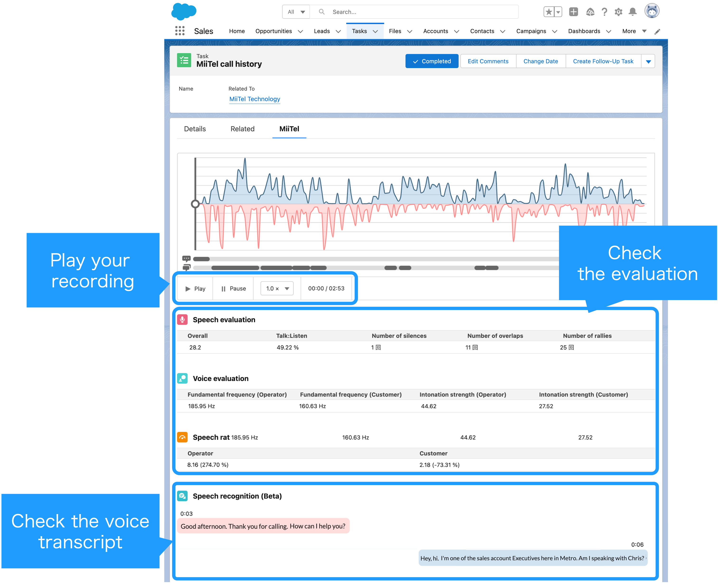The image size is (718, 588).
Task: Open Campaigns tab
Action: [531, 31]
